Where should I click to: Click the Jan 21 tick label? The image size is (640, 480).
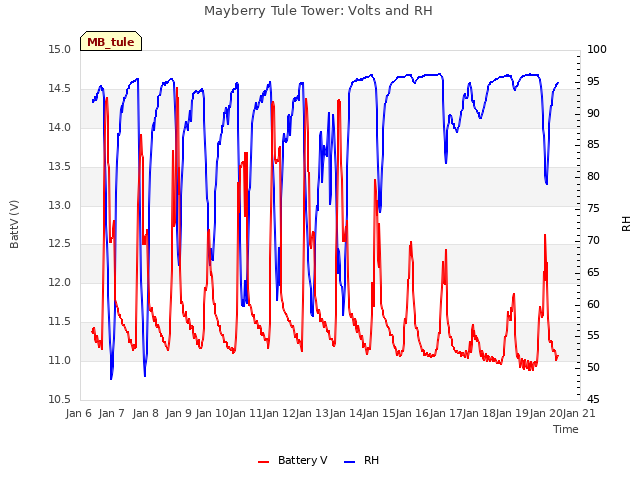[x=579, y=413]
